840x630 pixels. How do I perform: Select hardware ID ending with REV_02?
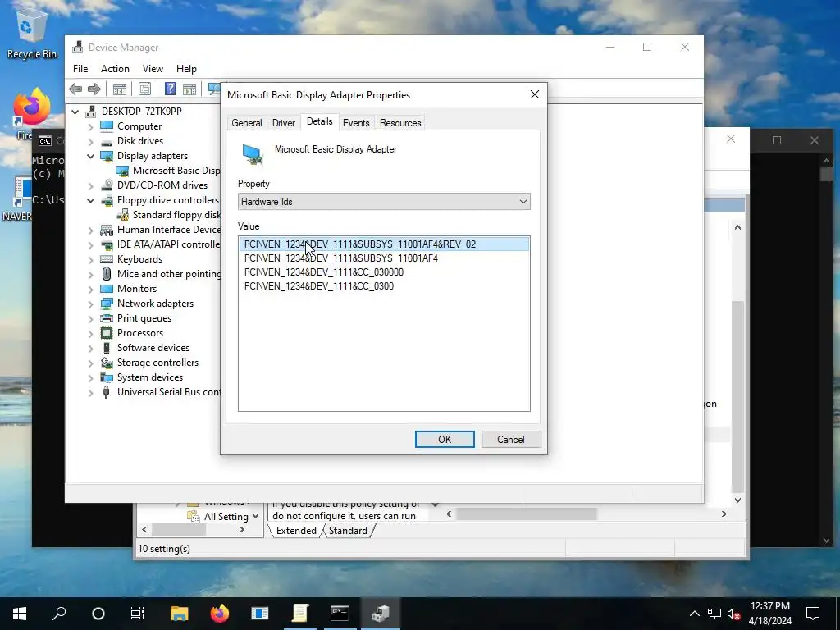click(384, 244)
